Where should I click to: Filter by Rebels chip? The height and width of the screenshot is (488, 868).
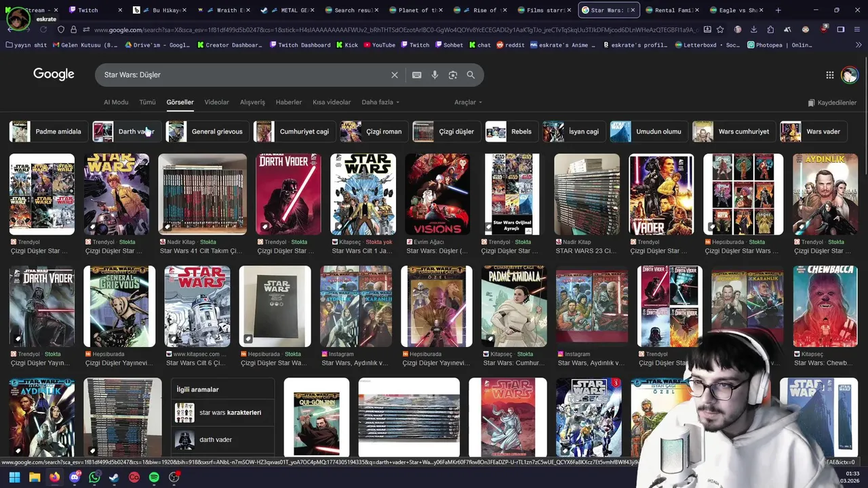[511, 131]
